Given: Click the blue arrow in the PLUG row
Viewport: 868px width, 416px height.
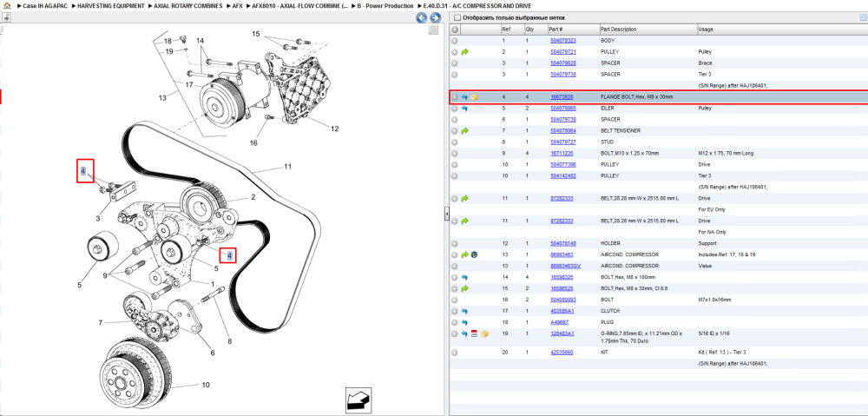Looking at the screenshot, I should point(464,322).
